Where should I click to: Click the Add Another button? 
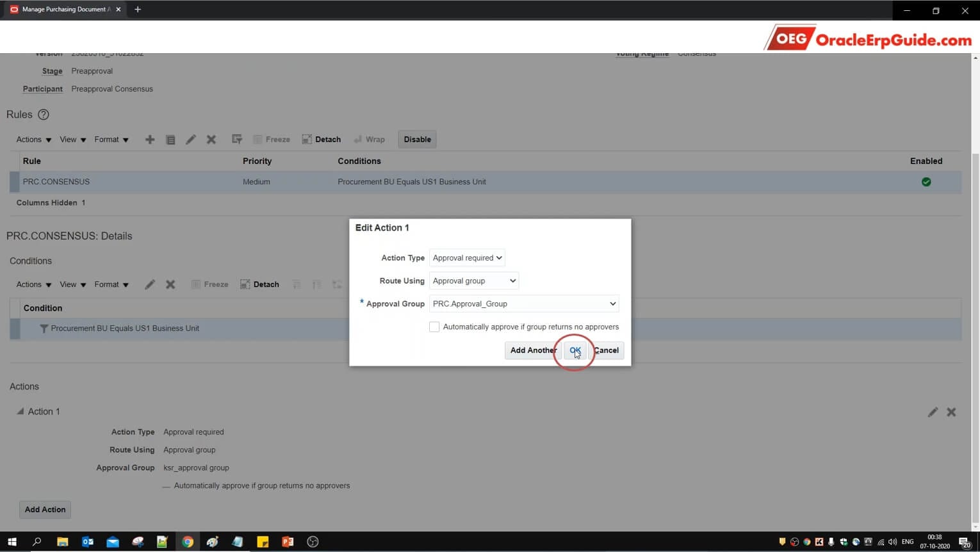(533, 350)
